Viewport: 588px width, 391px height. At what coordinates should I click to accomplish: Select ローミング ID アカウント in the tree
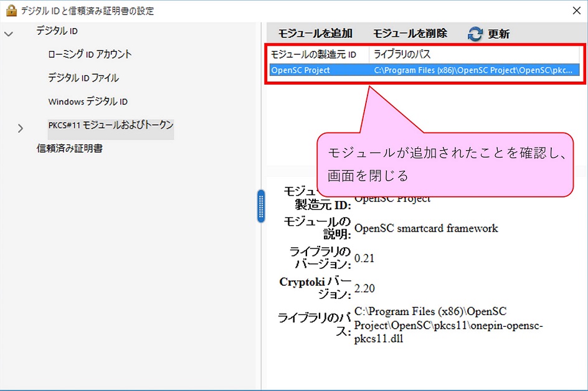tap(90, 54)
